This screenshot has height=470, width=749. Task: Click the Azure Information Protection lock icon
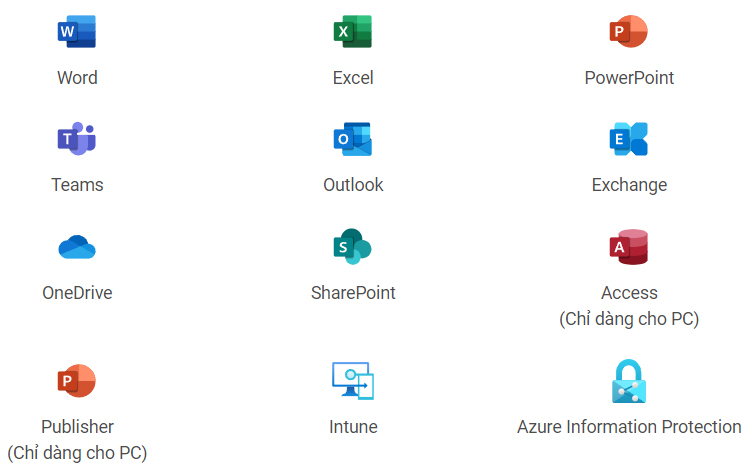[629, 381]
